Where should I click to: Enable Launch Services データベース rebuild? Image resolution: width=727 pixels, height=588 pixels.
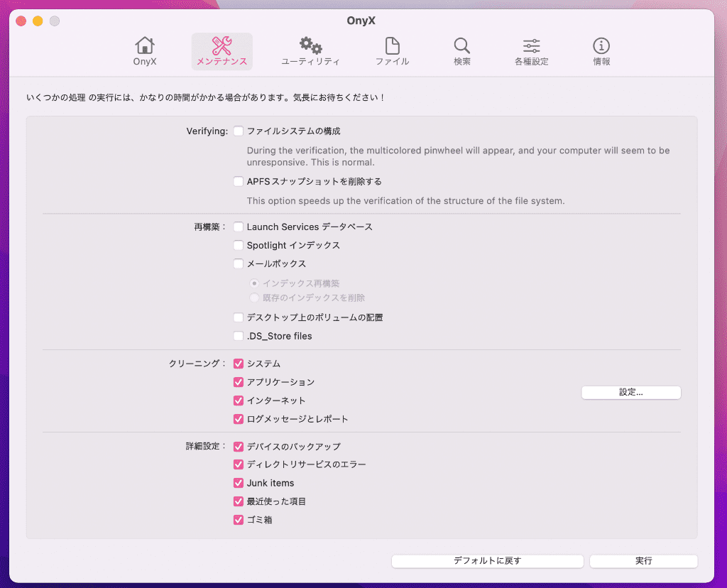click(239, 227)
